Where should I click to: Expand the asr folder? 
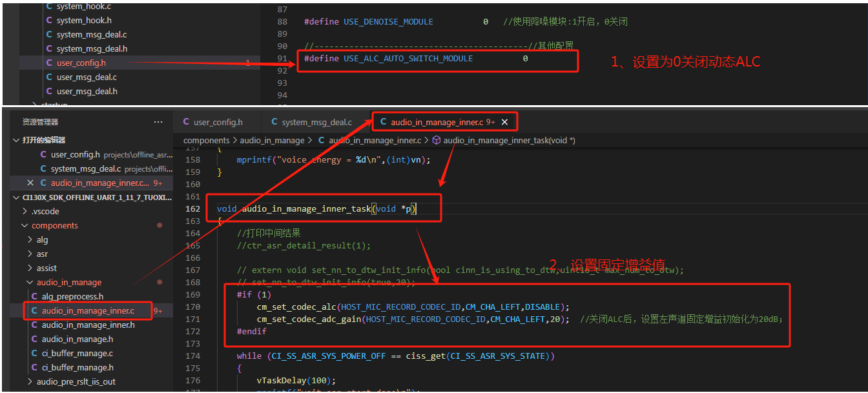pyautogui.click(x=42, y=254)
